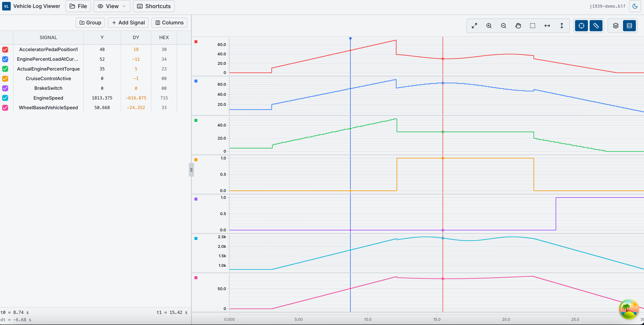644x325 pixels.
Task: Choose the rectangular selection zoom tool
Action: pos(532,26)
